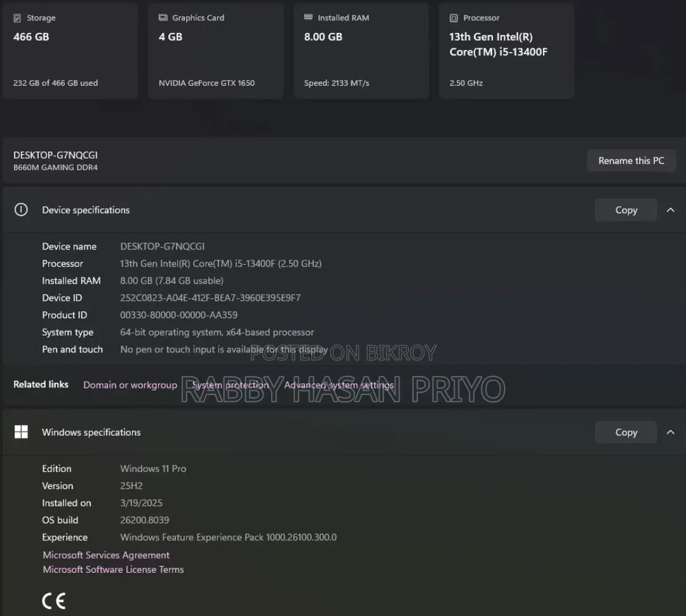Copy the Device specifications
This screenshot has height=616, width=686.
(626, 210)
